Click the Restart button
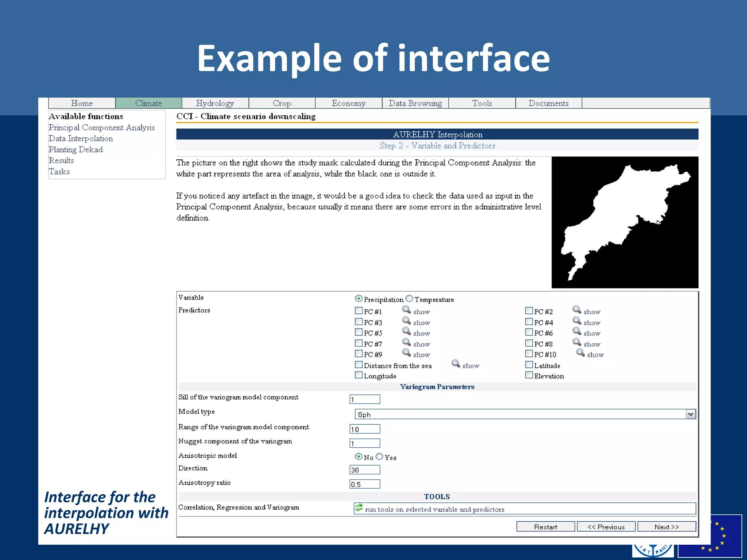Screen dimensions: 747x560 (546, 527)
